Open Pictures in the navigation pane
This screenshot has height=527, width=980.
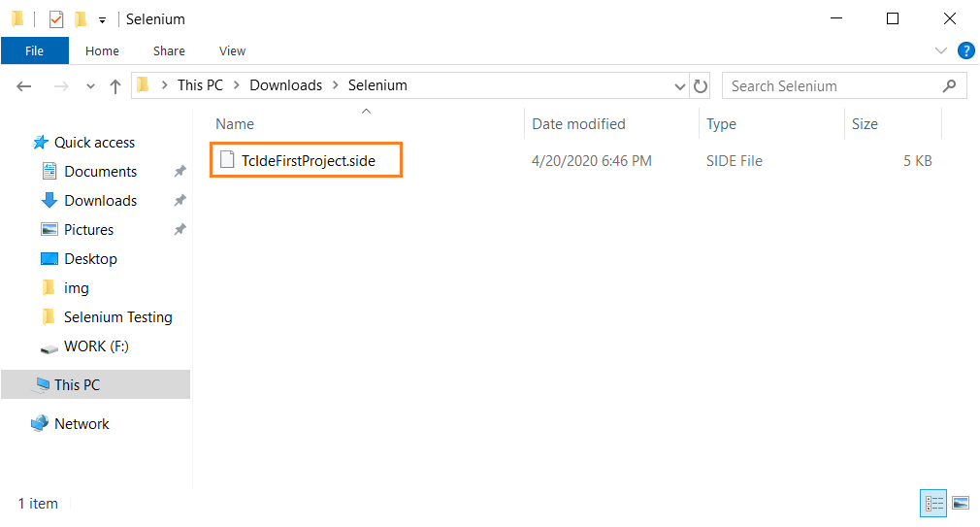tap(88, 229)
